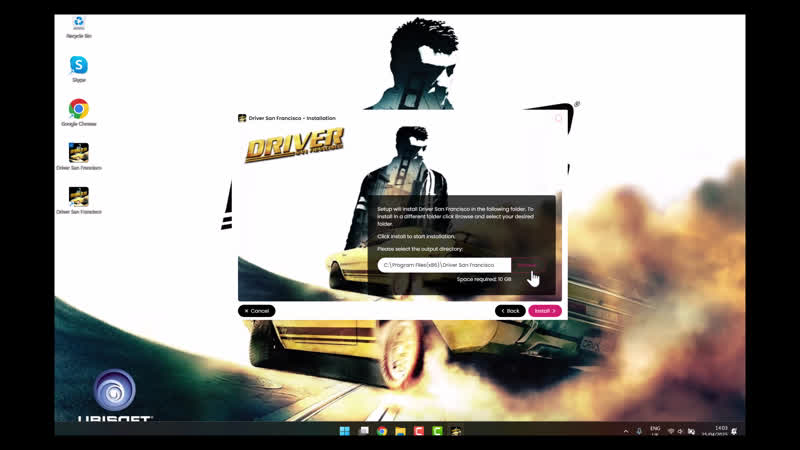Open the Google Chrome desktop shortcut
This screenshot has width=800, height=450.
[79, 112]
